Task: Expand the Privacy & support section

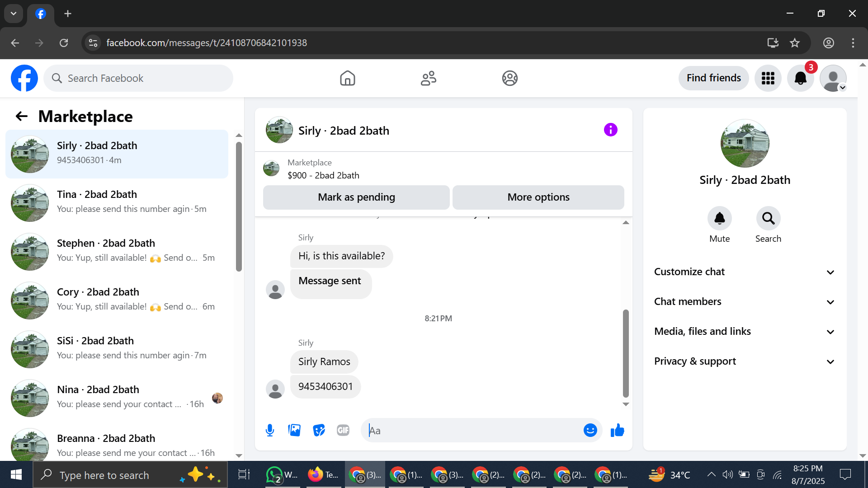Action: coord(745,361)
